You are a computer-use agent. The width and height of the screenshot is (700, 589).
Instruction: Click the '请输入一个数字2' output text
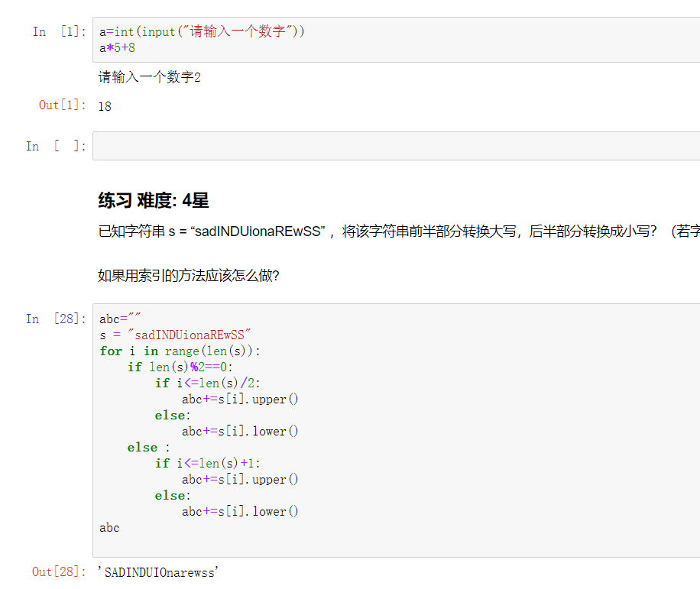click(149, 77)
